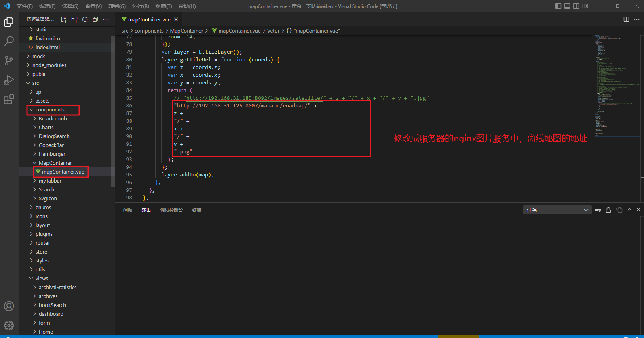
Task: Click line number 94 in gutter
Action: (x=129, y=167)
